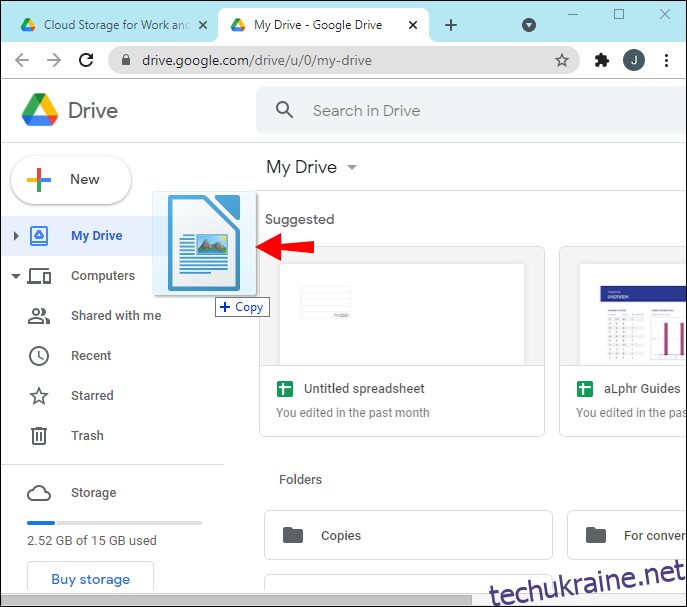This screenshot has width=687, height=607.
Task: Open the Untitled spreadsheet thumbnail
Action: pos(402,306)
